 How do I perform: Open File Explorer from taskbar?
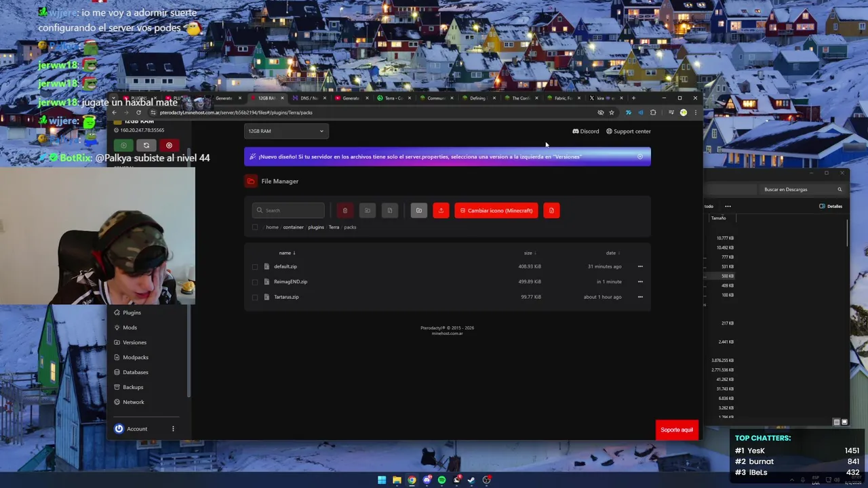(x=397, y=480)
